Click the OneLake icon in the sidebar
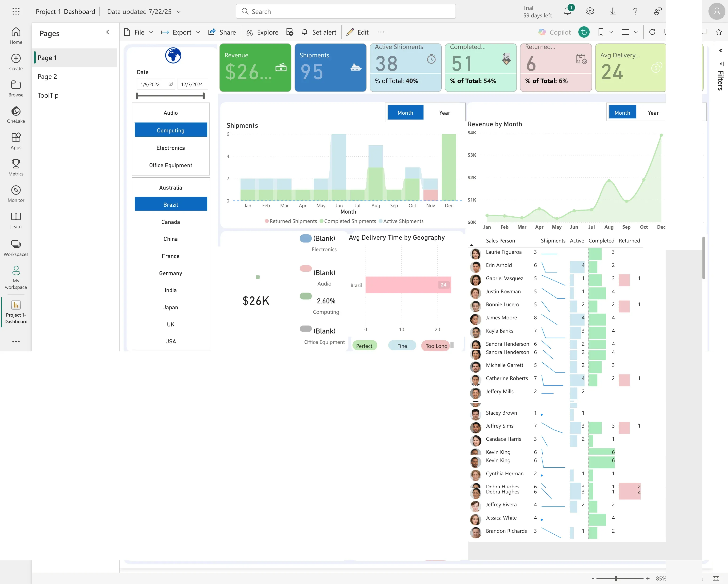The height and width of the screenshot is (584, 728). 16,111
